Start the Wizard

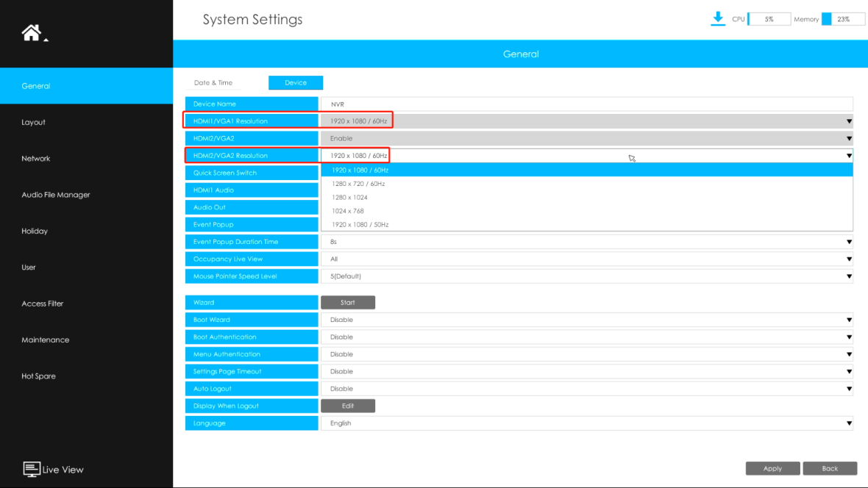[348, 303]
